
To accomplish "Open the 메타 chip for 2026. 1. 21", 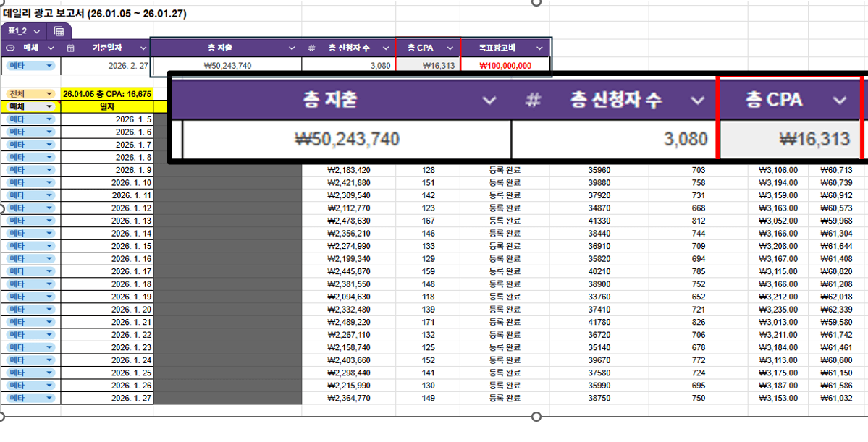I will (31, 322).
